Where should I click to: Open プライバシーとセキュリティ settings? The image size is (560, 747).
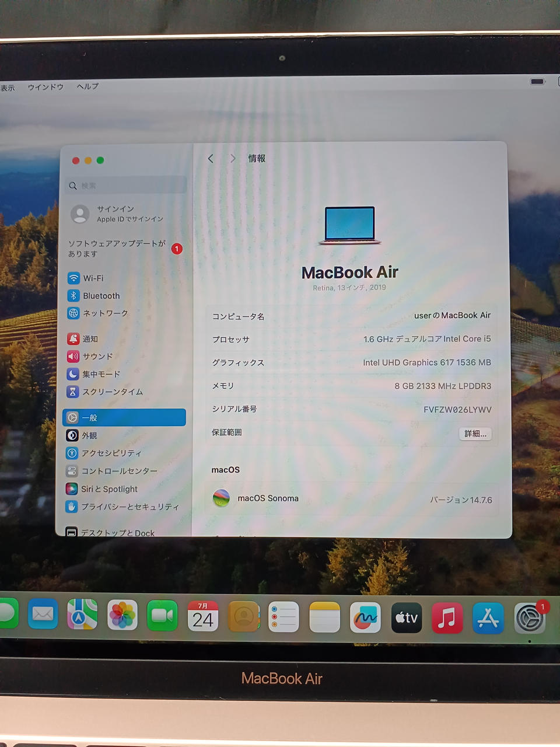coord(129,507)
